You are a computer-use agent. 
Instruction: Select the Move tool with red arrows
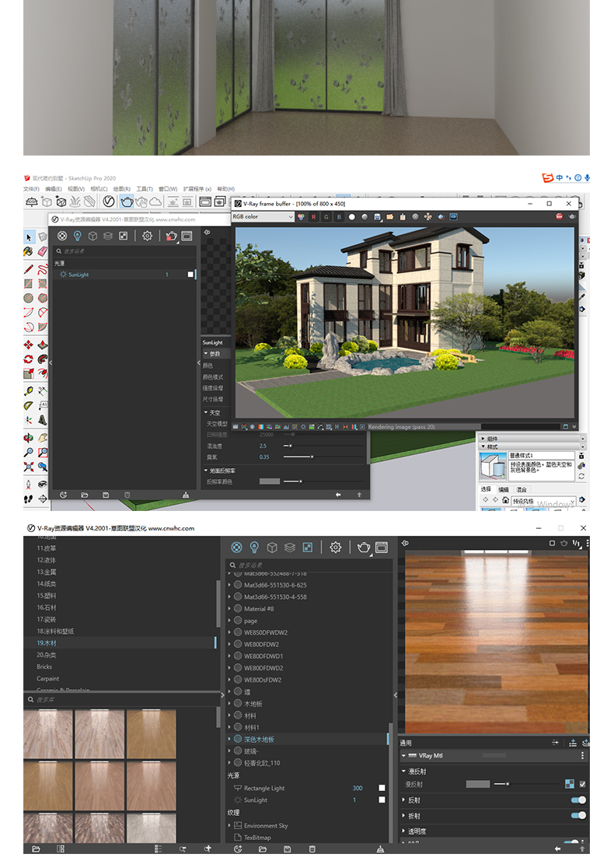click(x=28, y=345)
